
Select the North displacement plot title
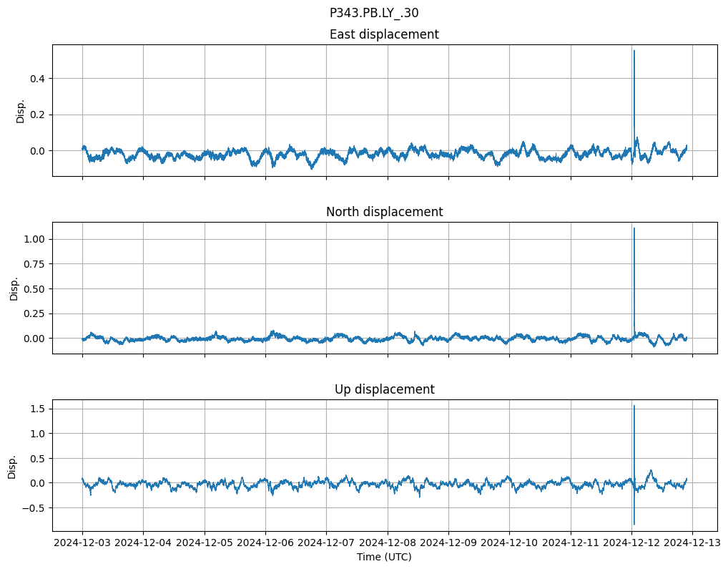[x=384, y=212]
